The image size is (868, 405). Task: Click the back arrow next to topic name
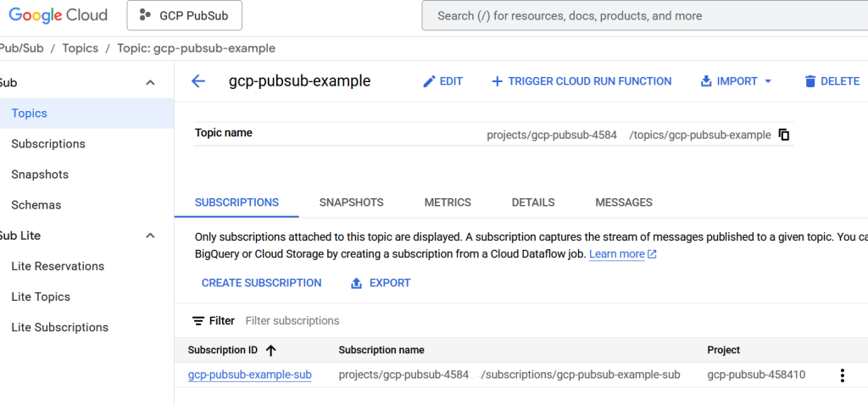[x=198, y=81]
